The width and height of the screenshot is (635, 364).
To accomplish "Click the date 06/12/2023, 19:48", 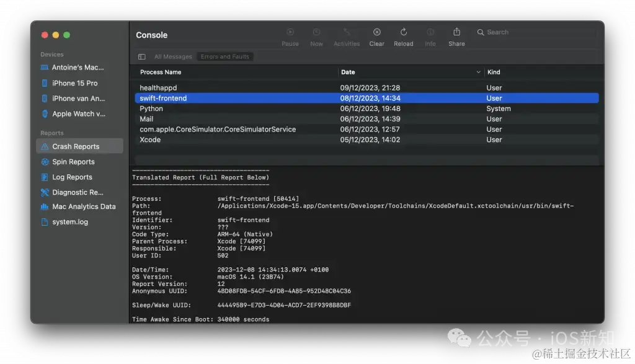I will [x=370, y=109].
